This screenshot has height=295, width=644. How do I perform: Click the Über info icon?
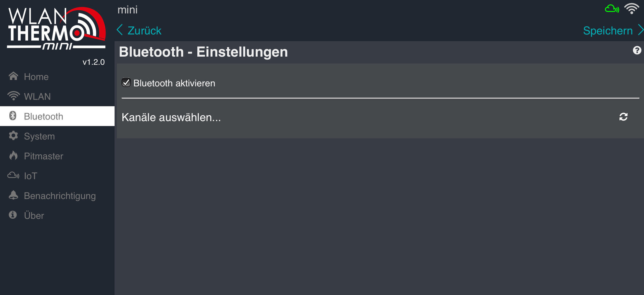13,215
